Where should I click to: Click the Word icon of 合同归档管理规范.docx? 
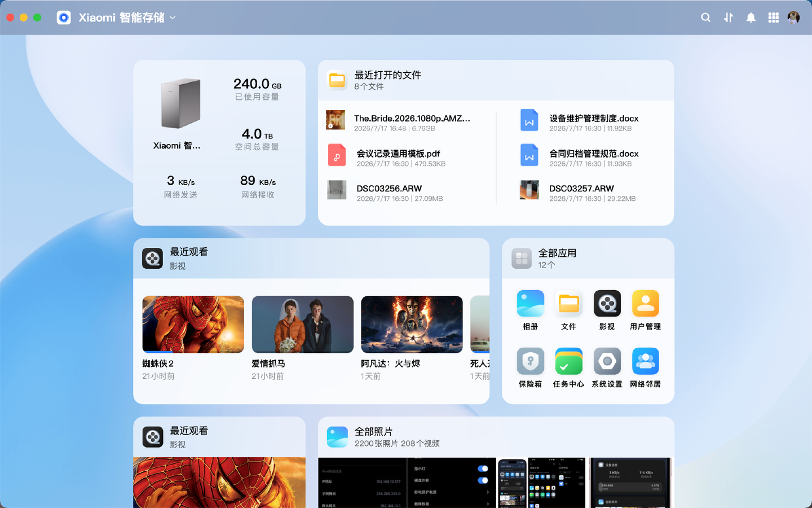click(x=529, y=155)
